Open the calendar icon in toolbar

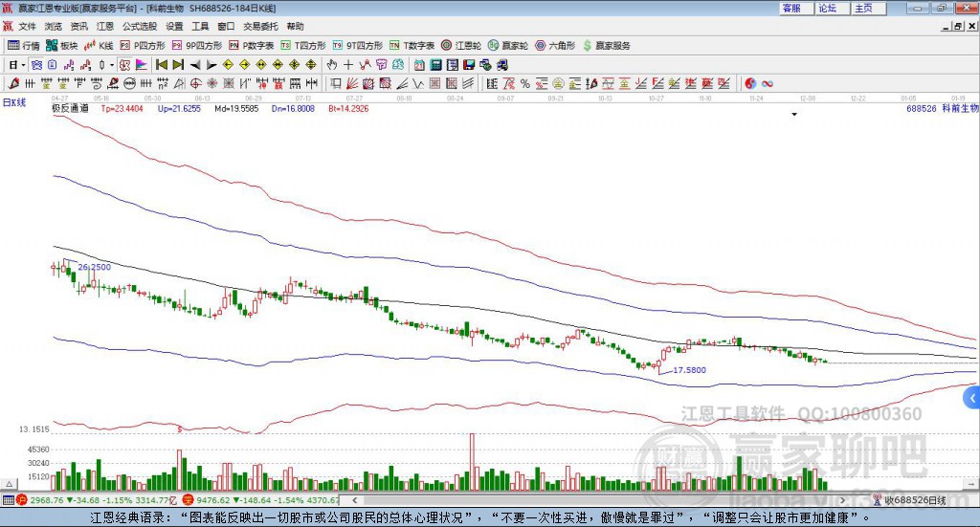419,65
